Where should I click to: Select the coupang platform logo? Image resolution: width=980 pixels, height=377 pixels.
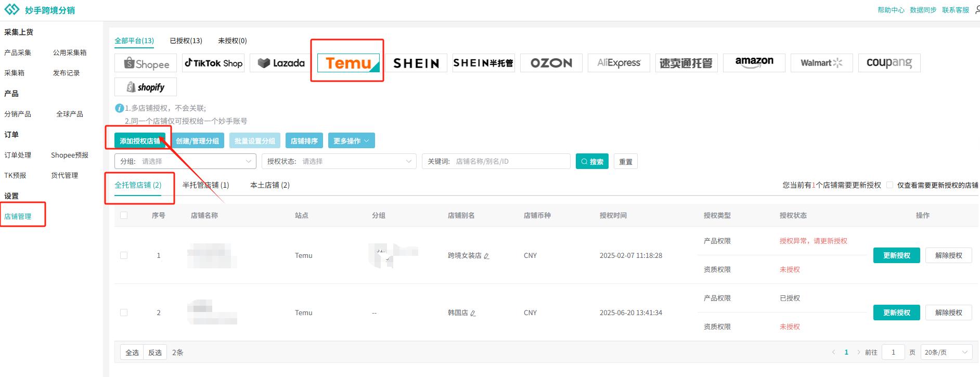(889, 63)
